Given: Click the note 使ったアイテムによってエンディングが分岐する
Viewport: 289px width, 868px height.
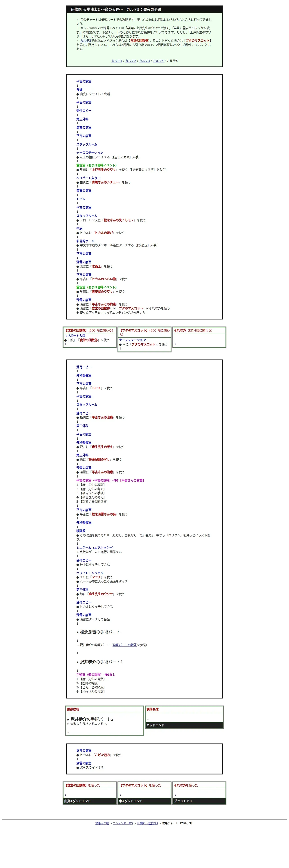Looking at the screenshot, I should [x=110, y=313].
